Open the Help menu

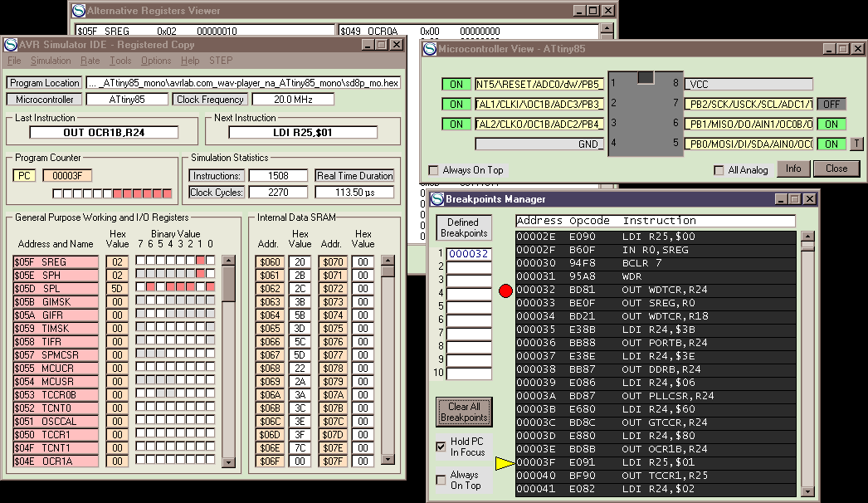(190, 61)
